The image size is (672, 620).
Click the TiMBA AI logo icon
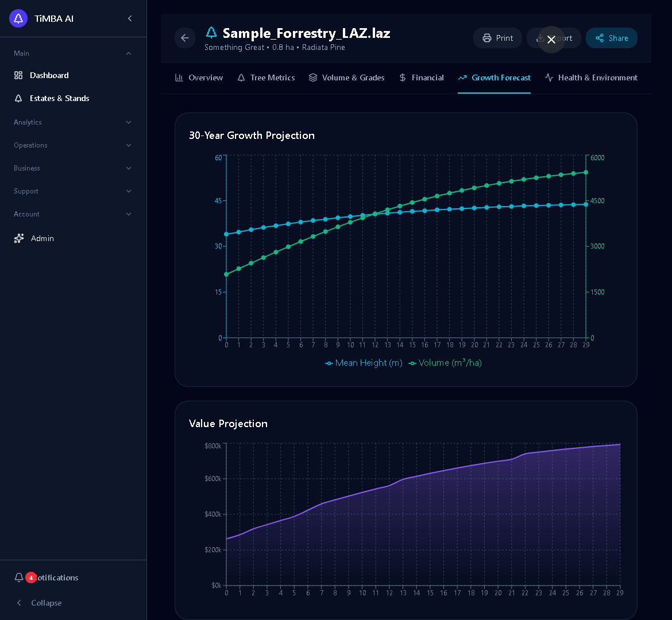tap(18, 18)
